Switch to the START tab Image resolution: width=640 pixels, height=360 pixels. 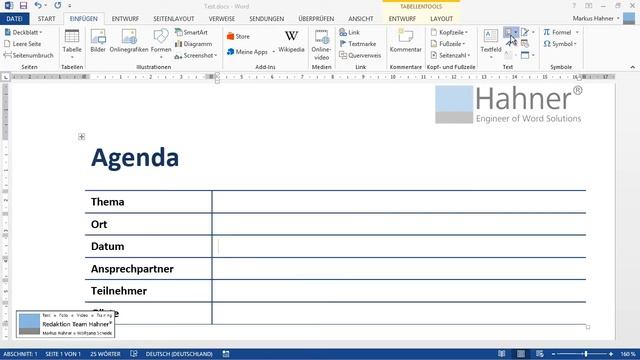(x=47, y=19)
